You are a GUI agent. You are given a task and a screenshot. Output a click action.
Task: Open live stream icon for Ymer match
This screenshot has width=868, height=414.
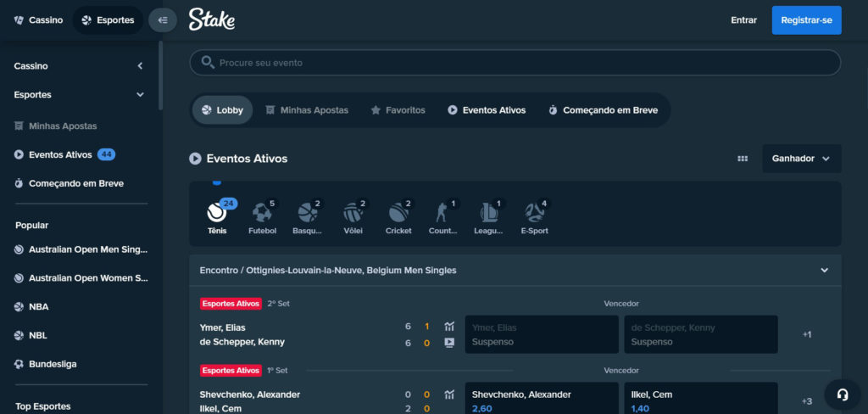[x=449, y=343]
